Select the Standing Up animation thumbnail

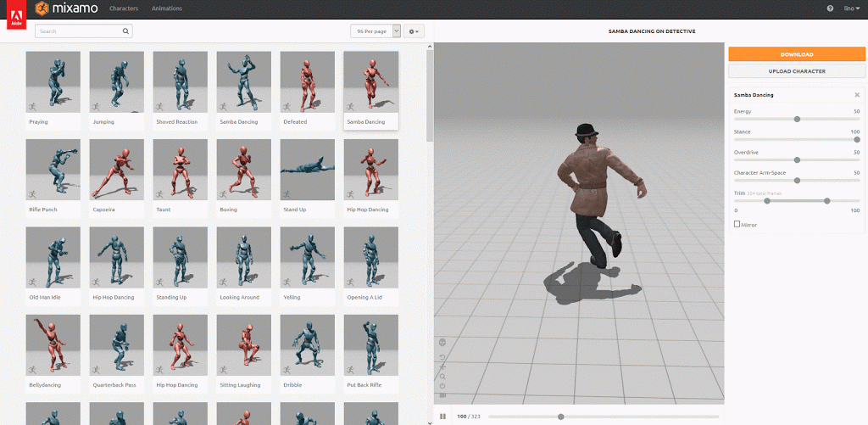point(180,258)
